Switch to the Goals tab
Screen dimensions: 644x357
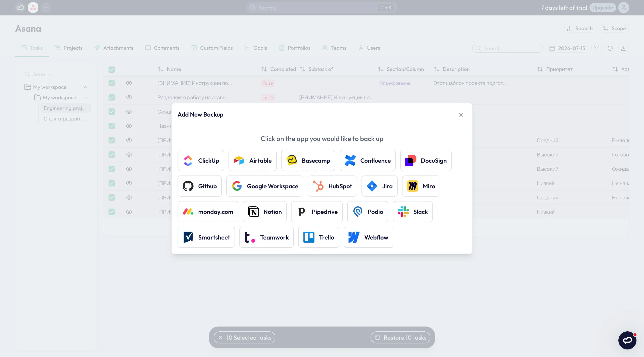tap(256, 48)
